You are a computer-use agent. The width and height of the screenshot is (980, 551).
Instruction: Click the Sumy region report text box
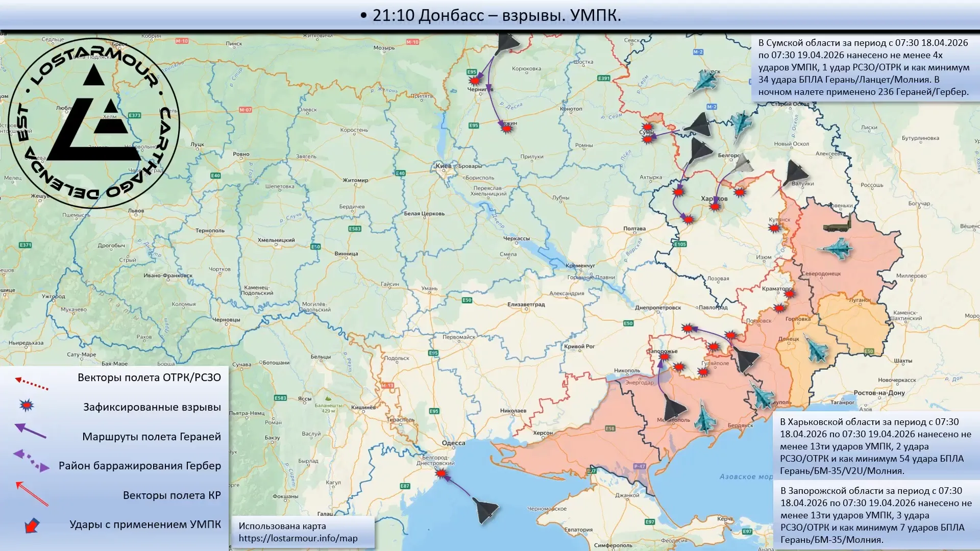pos(864,67)
